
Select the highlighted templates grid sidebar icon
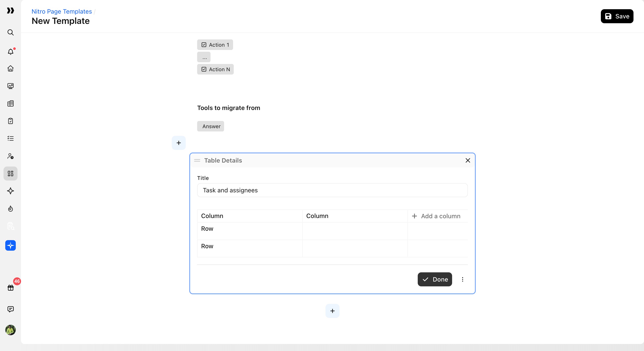click(x=11, y=174)
